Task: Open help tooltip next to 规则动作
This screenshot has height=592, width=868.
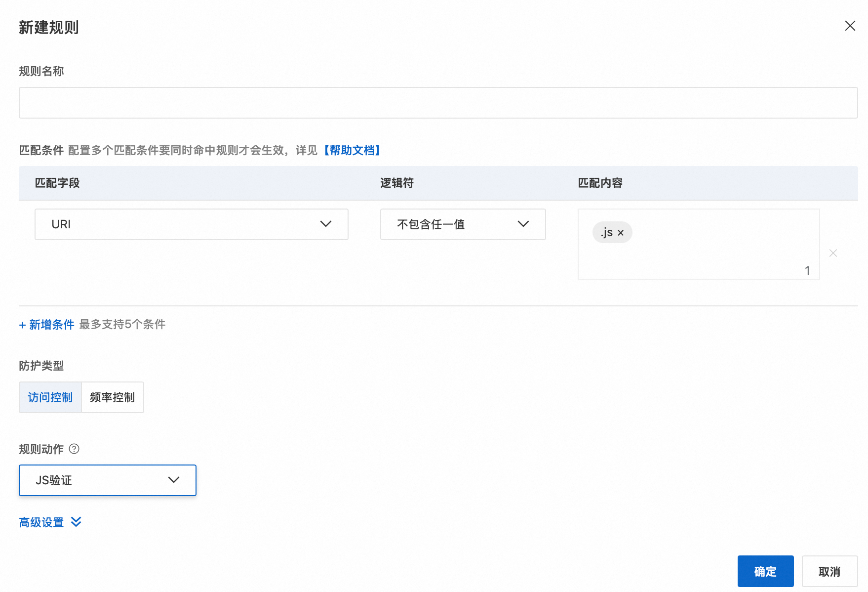Action: [74, 449]
